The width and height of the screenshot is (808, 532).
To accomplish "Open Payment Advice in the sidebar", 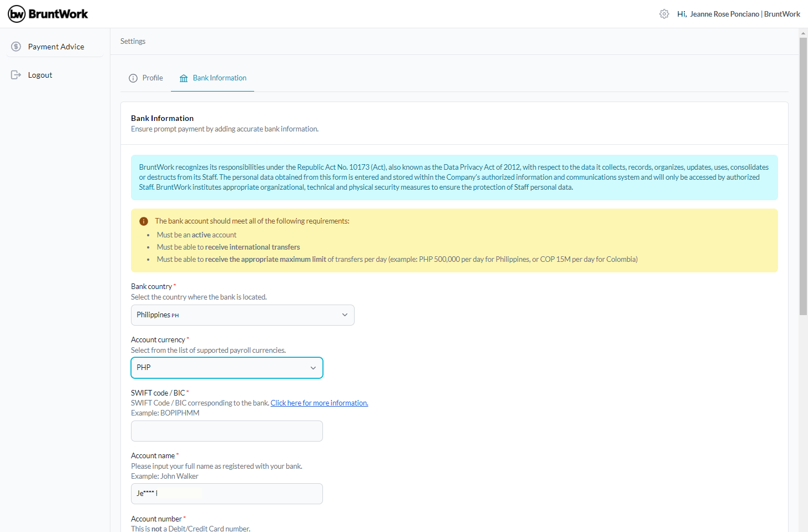I will point(55,47).
